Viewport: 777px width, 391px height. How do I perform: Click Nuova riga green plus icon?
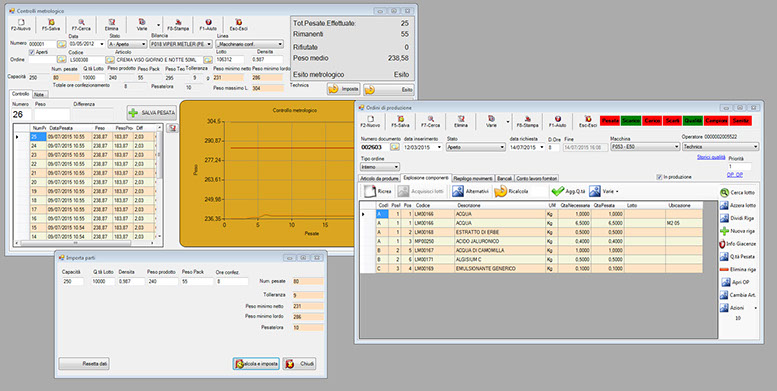(724, 231)
